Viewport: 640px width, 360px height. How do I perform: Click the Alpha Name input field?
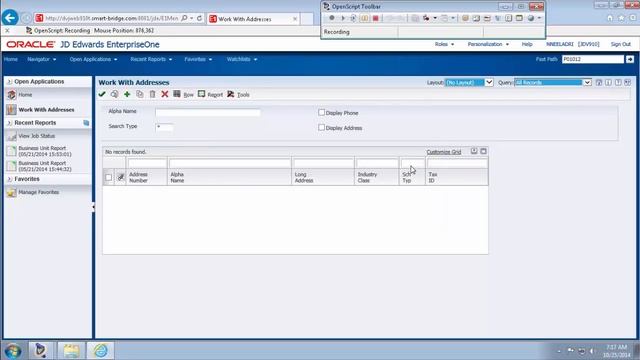(x=208, y=112)
